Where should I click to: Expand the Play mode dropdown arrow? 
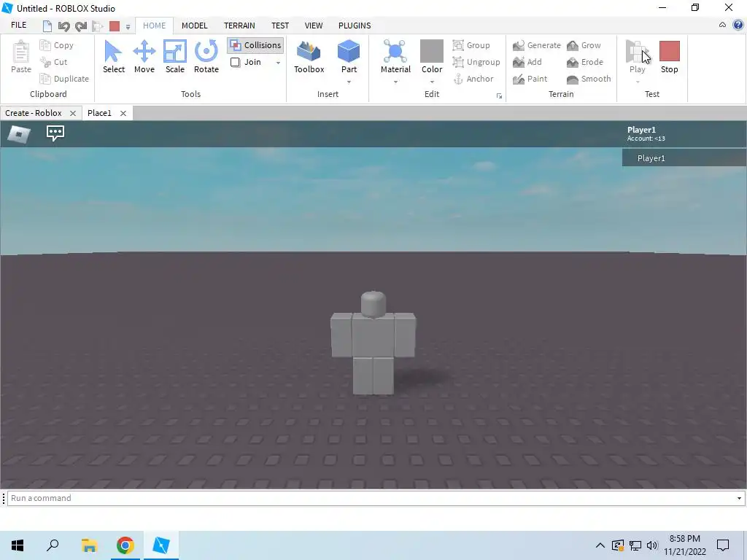coord(638,82)
